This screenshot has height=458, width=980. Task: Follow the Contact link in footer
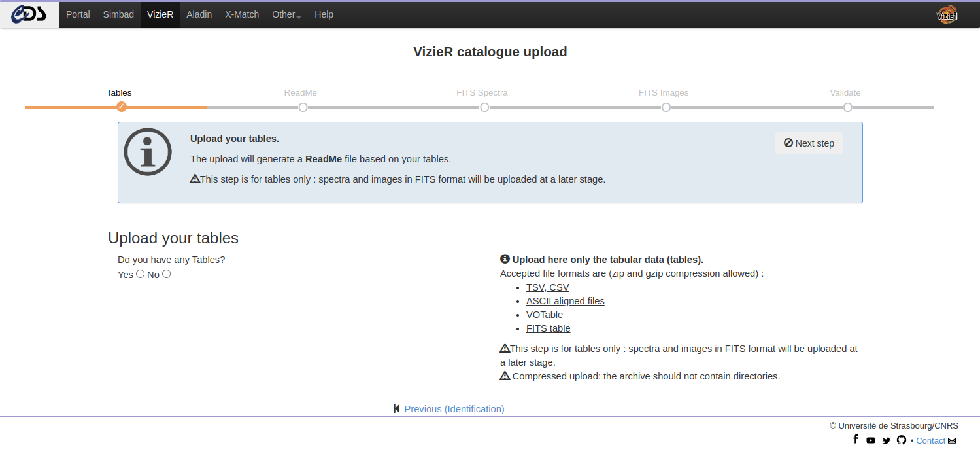(x=931, y=441)
